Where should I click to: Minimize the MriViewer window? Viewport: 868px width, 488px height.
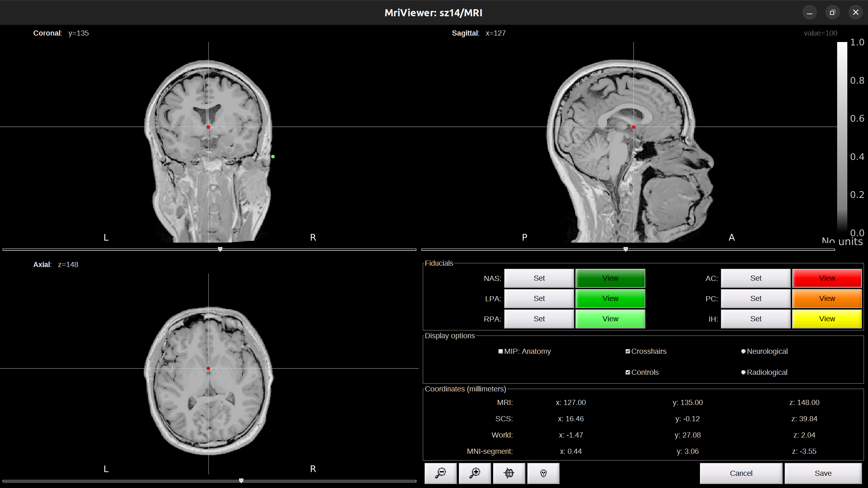click(x=809, y=13)
